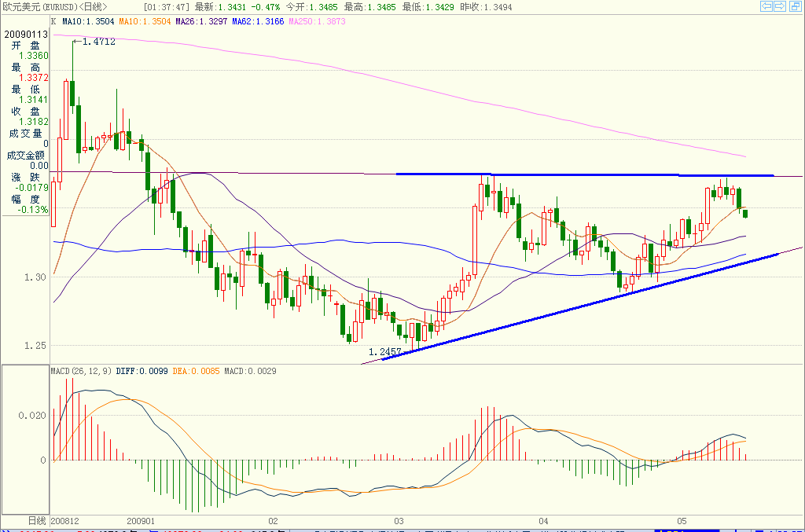This screenshot has width=805, height=532.
Task: Click the 今开:1.3485 value in header
Action: (311, 7)
